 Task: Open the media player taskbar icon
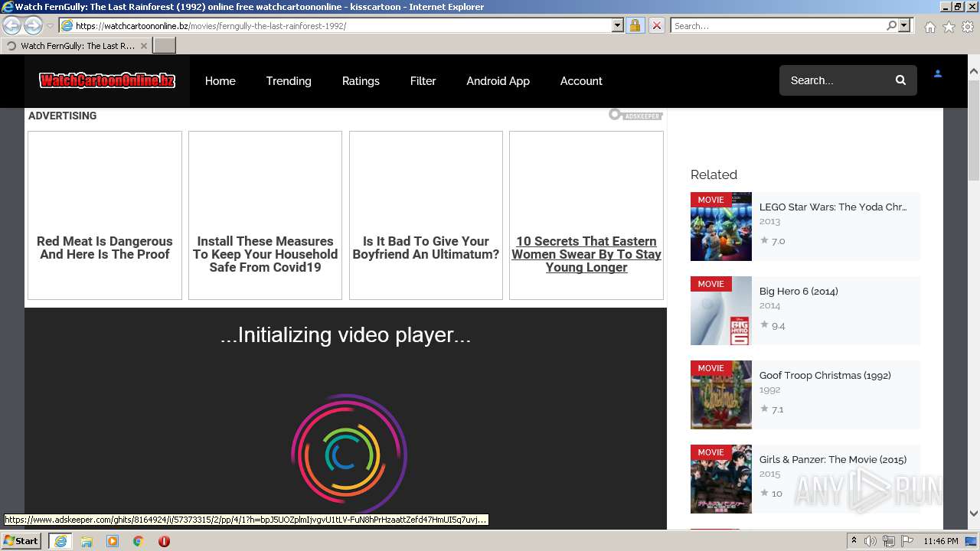point(113,541)
